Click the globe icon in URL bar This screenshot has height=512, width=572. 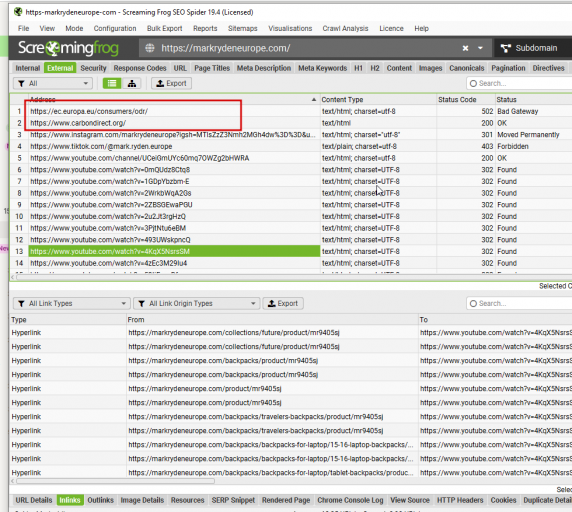pos(150,48)
